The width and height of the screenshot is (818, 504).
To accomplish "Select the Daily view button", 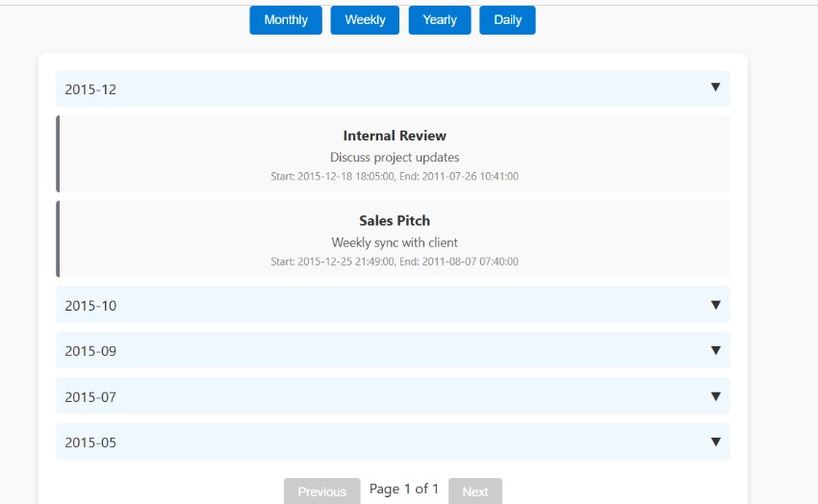I will pyautogui.click(x=507, y=20).
